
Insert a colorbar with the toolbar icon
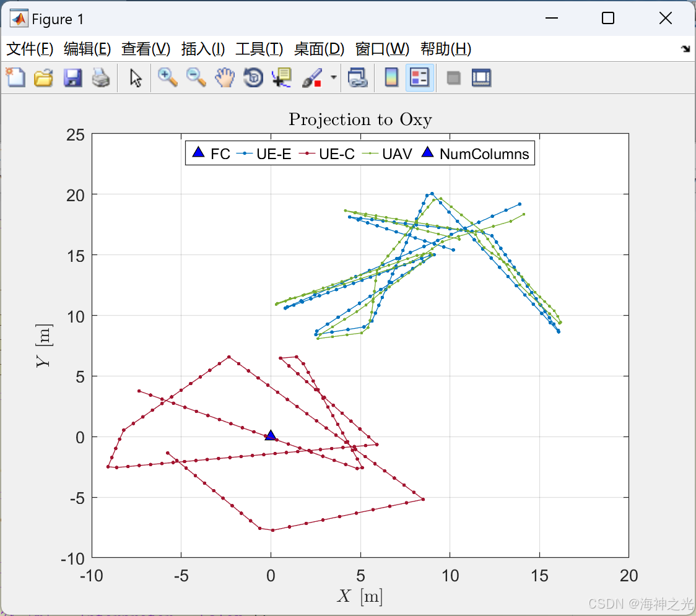(x=391, y=77)
